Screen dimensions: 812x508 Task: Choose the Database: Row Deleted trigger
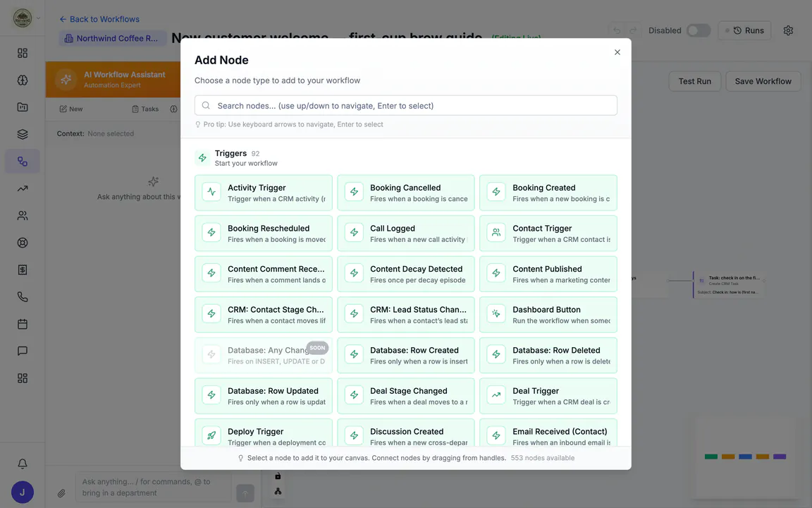pyautogui.click(x=548, y=356)
